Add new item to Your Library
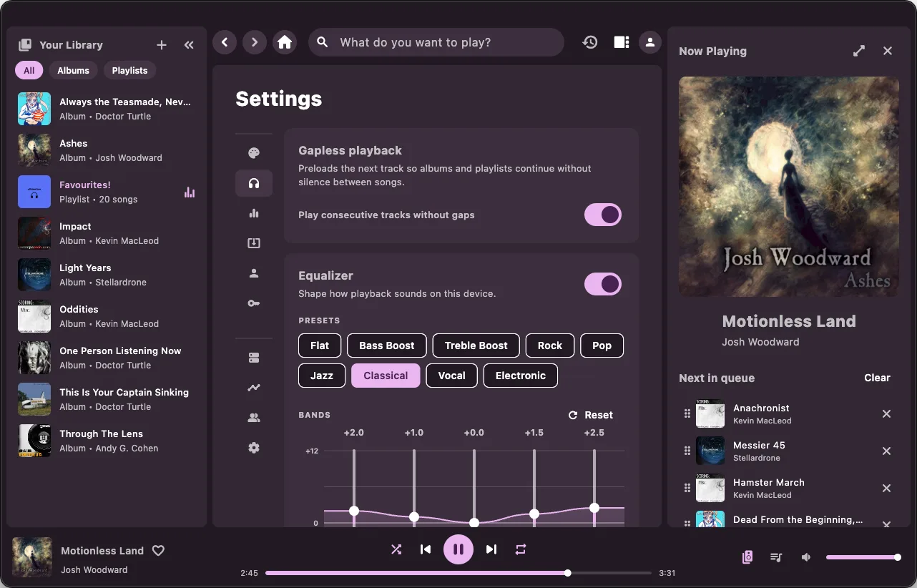The height and width of the screenshot is (588, 917). [x=162, y=45]
